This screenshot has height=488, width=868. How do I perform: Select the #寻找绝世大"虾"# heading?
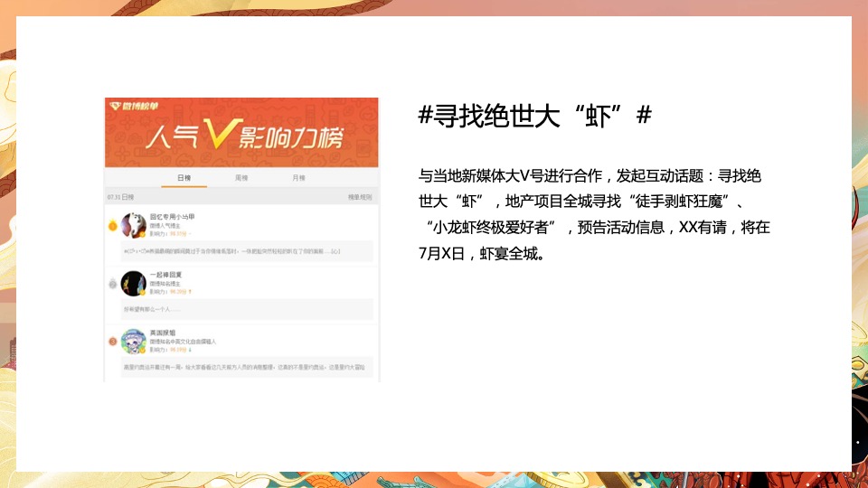[x=534, y=117]
